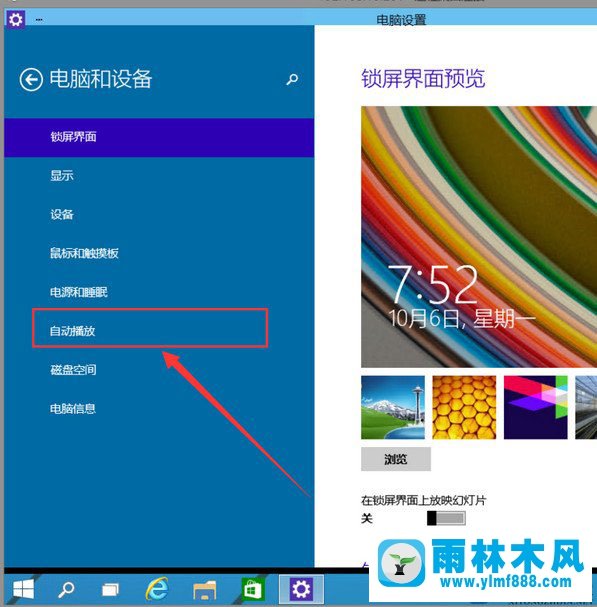
Task: Click the 浏览 button
Action: (x=396, y=459)
